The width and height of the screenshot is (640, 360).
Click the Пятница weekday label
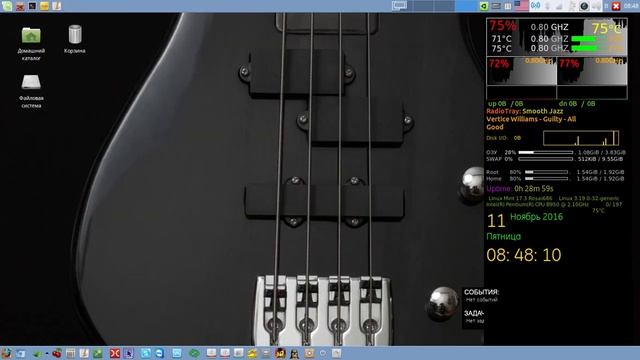pyautogui.click(x=503, y=236)
